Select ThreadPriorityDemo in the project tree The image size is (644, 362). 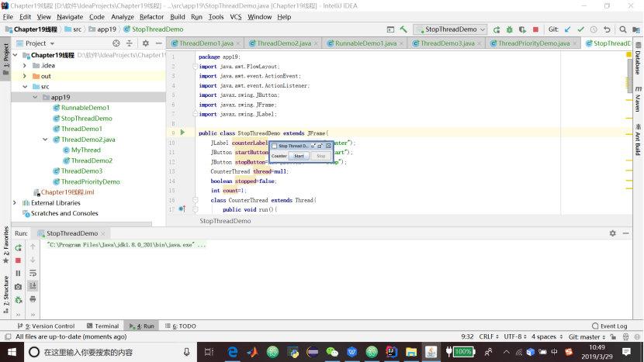point(90,181)
